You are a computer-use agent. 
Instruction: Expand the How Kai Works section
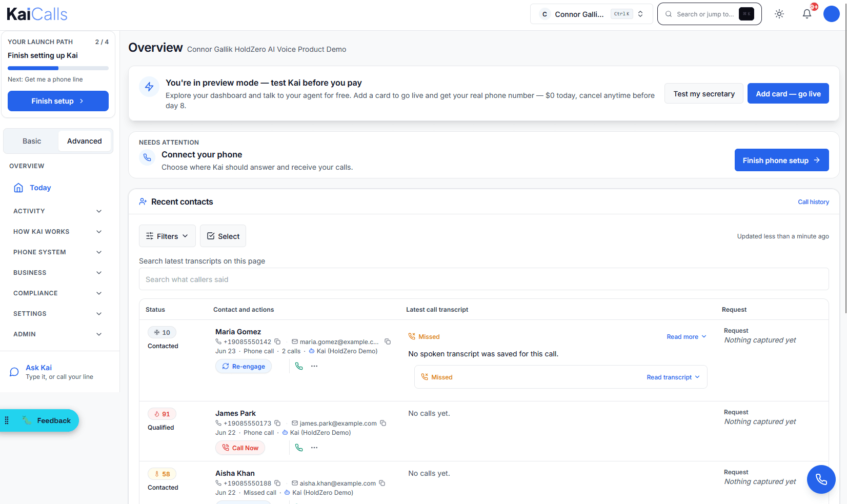point(57,232)
